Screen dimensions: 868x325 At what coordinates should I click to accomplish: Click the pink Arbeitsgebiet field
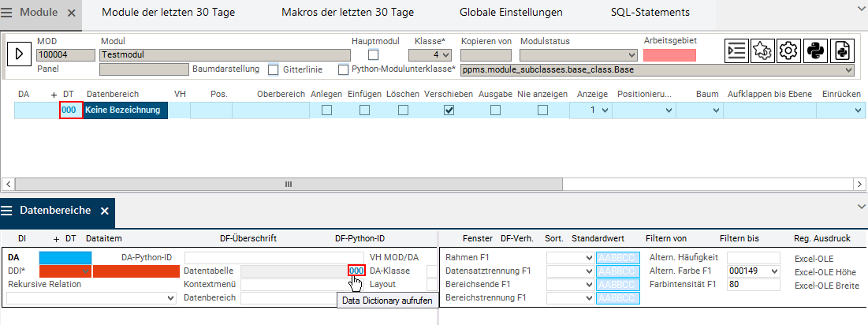pyautogui.click(x=670, y=54)
